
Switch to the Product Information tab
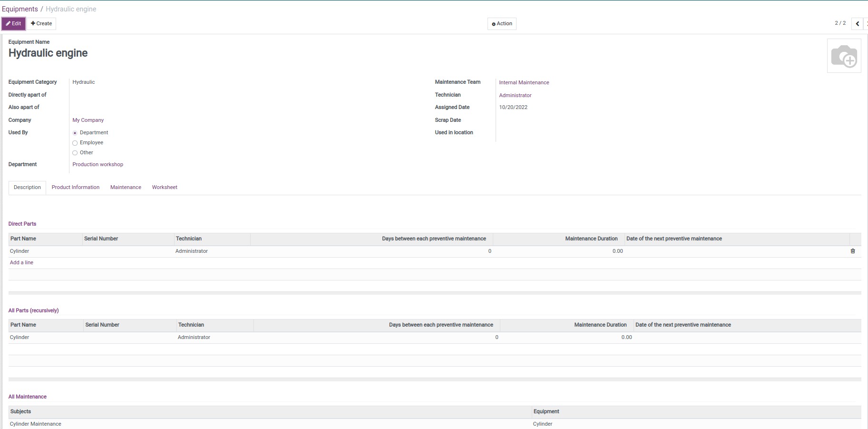point(76,188)
